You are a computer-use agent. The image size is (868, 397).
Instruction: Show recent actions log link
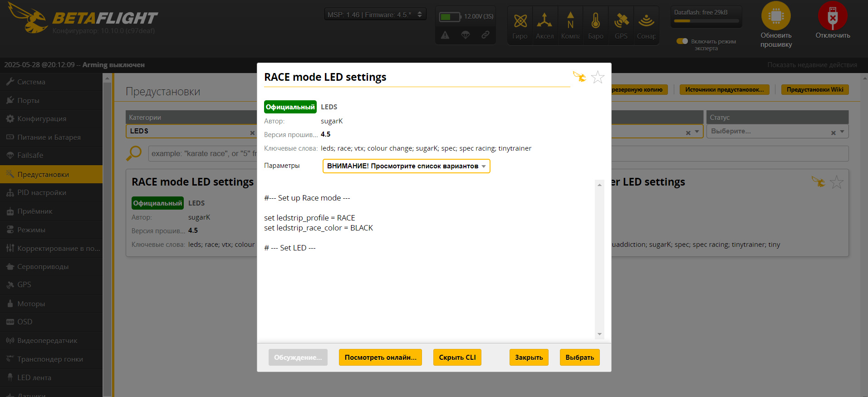pos(812,65)
